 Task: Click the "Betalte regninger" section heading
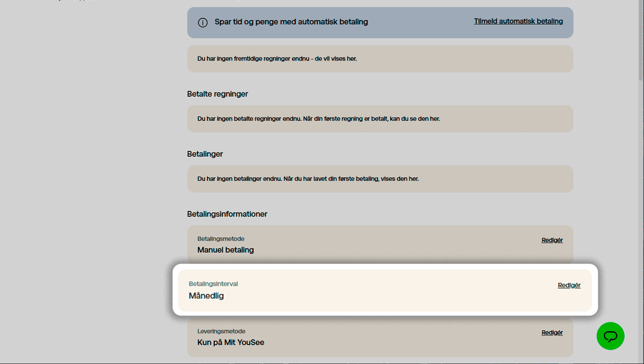(217, 93)
